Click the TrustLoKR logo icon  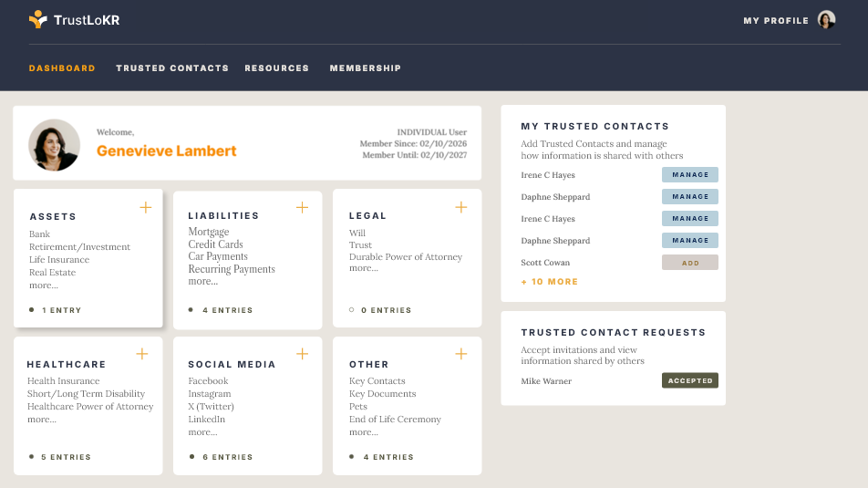click(x=37, y=19)
